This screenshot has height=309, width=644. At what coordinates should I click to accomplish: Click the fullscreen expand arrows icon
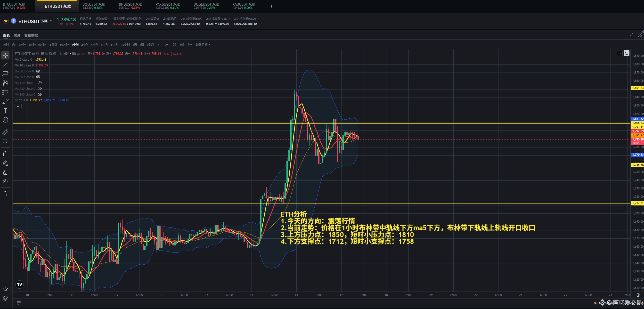point(631,35)
